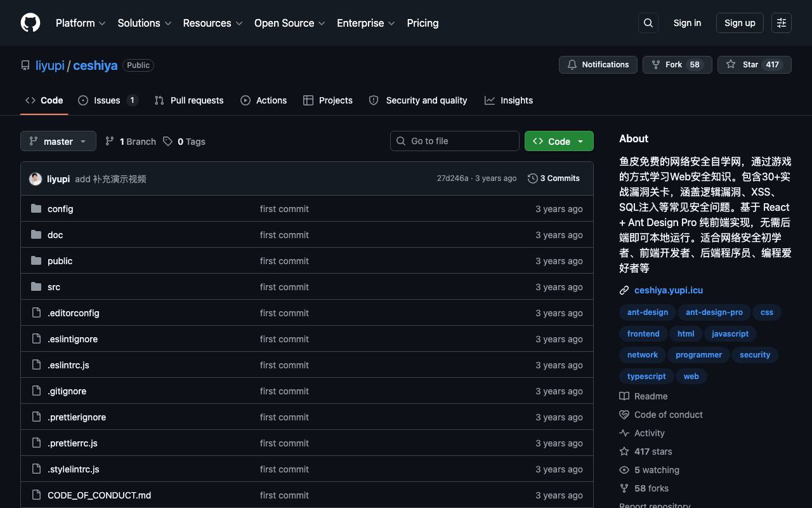Image resolution: width=812 pixels, height=508 pixels.
Task: Click the heart icon beside Code of conduct
Action: 624,415
